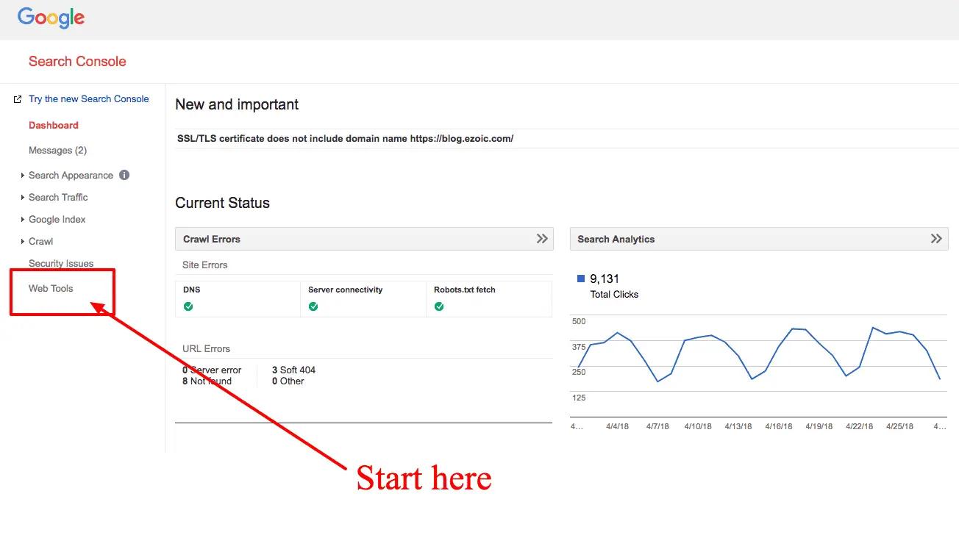Click the URL Errors heading

click(207, 348)
